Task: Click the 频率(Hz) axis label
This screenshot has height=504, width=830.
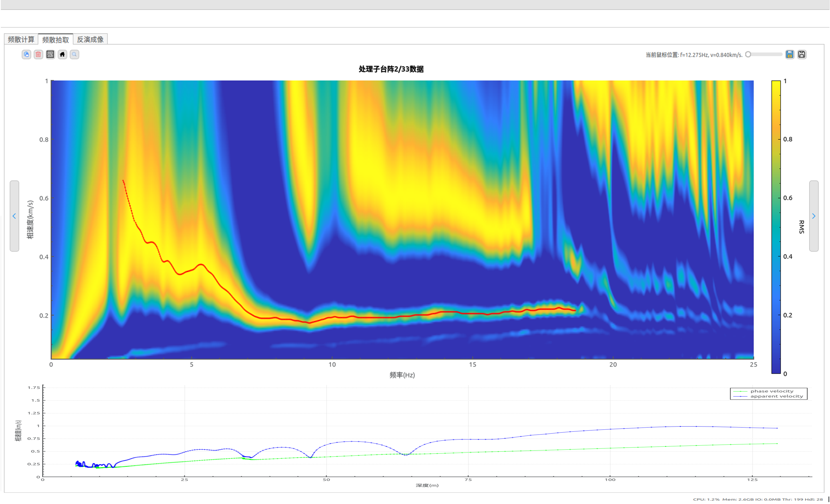Action: 402,375
